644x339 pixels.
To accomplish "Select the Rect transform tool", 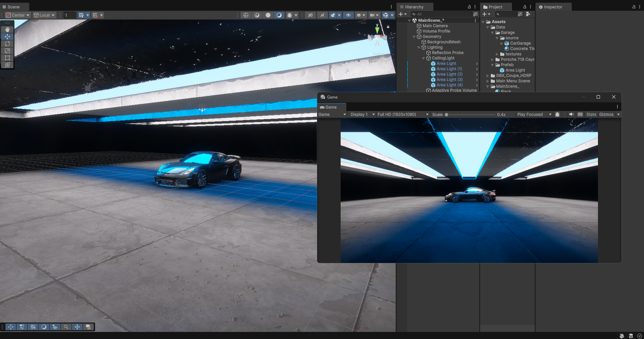I will pos(7,58).
